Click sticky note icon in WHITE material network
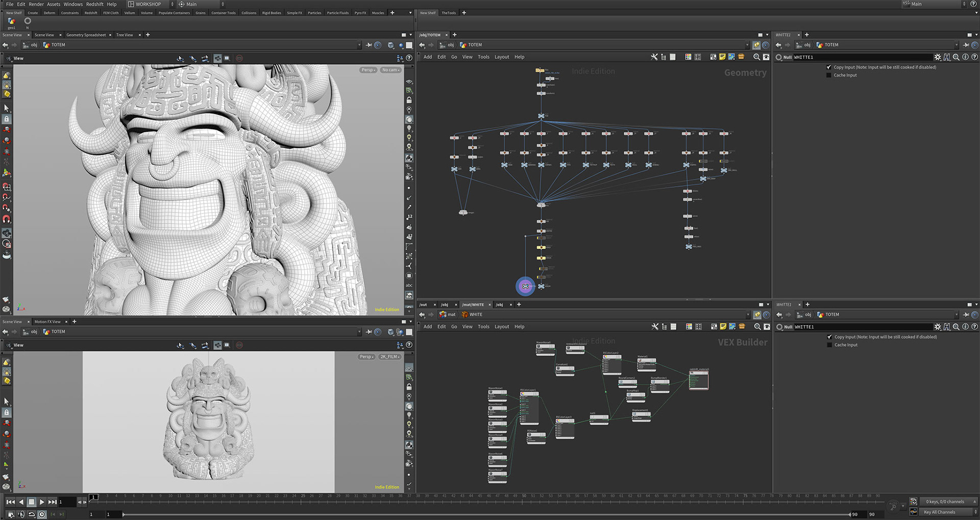This screenshot has height=520, width=980. point(723,327)
